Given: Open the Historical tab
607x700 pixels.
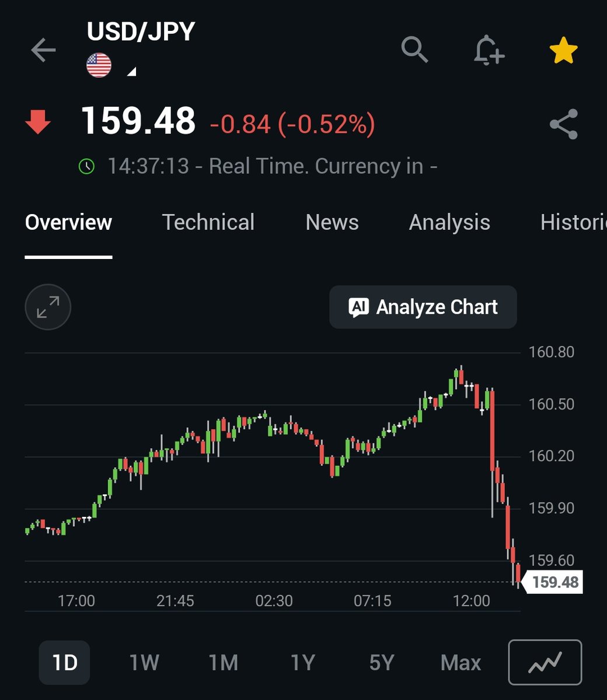Looking at the screenshot, I should click(573, 222).
